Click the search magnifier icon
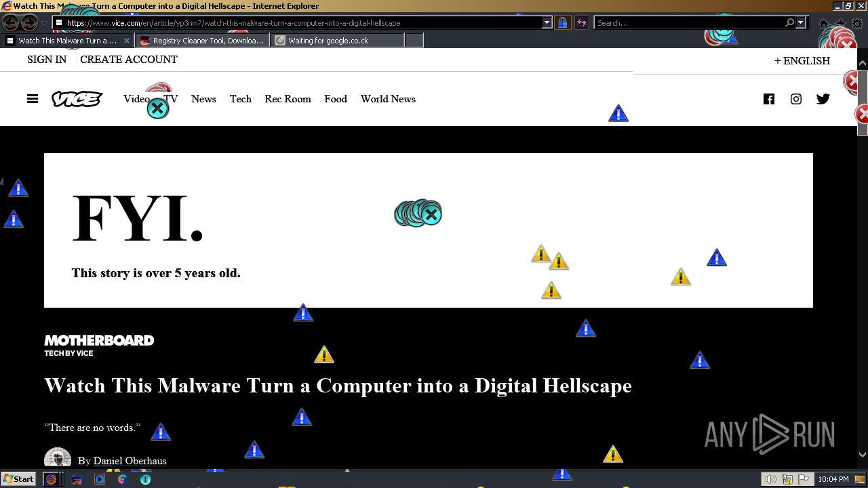 tap(789, 22)
